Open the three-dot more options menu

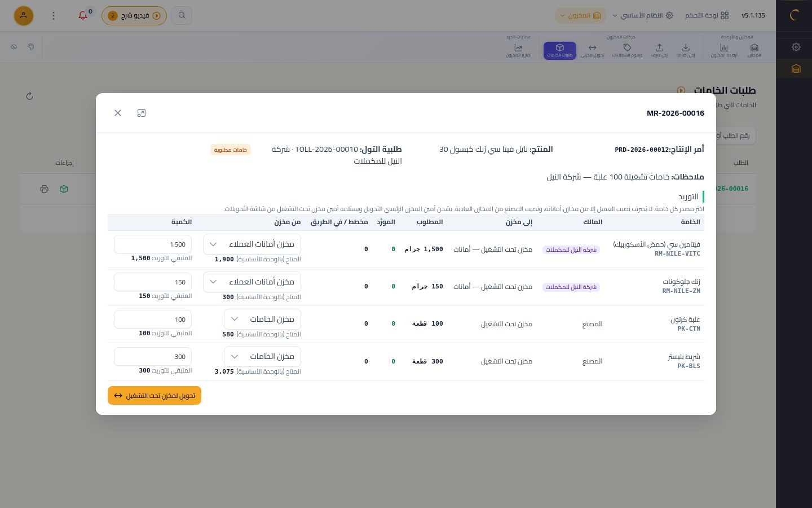pyautogui.click(x=54, y=16)
